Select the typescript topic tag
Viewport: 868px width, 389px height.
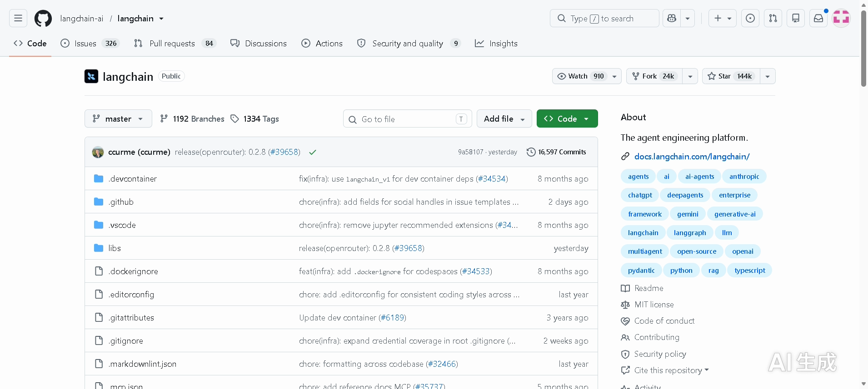[x=750, y=271]
